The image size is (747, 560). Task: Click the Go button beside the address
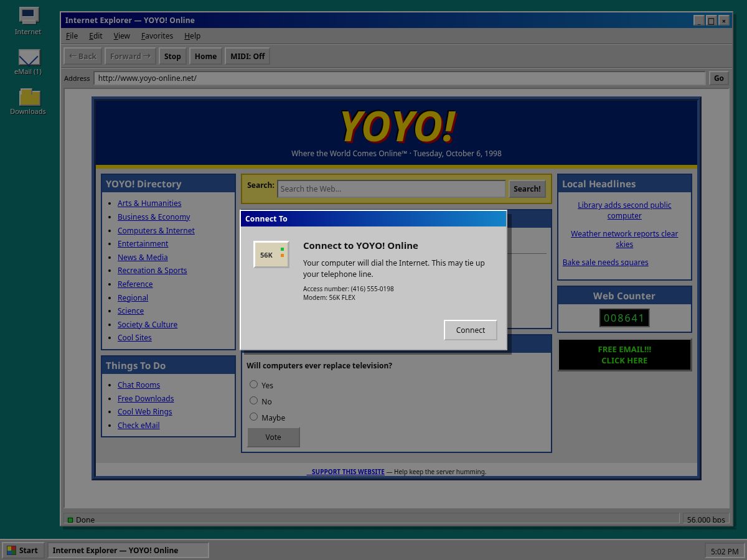[719, 78]
